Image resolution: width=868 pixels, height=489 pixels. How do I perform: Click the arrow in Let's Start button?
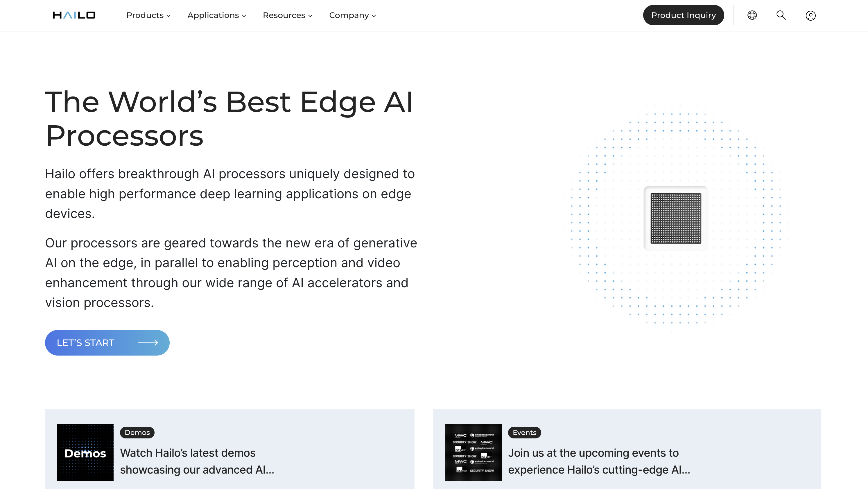[148, 343]
